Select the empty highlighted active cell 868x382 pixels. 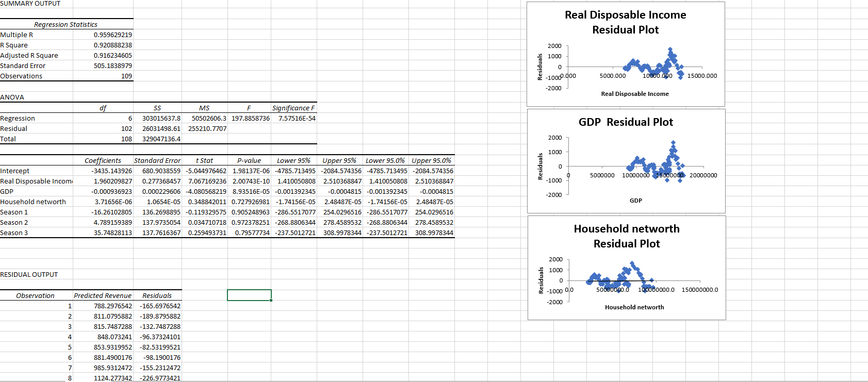click(249, 295)
